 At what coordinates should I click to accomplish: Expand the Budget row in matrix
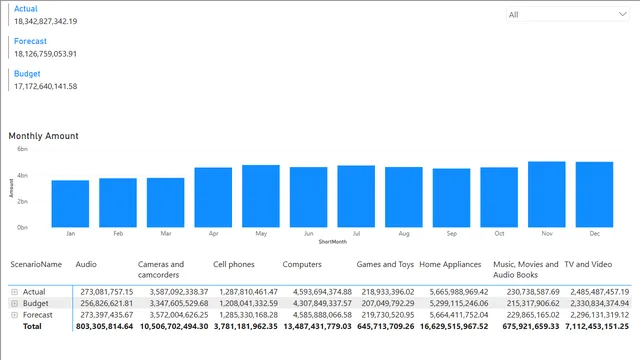click(14, 303)
